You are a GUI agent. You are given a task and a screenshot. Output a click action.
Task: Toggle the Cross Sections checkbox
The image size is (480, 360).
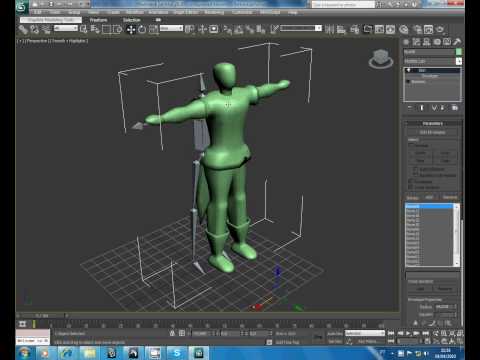click(411, 187)
